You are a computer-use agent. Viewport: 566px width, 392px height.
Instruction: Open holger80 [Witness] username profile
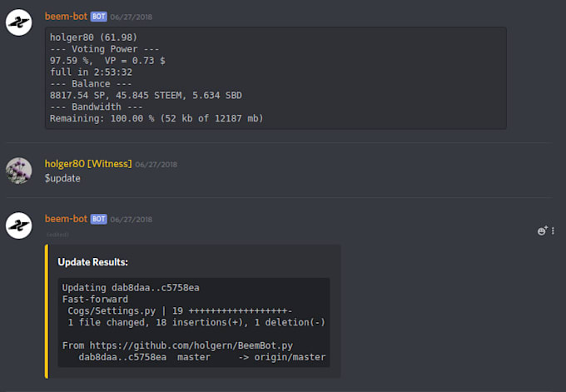point(87,164)
